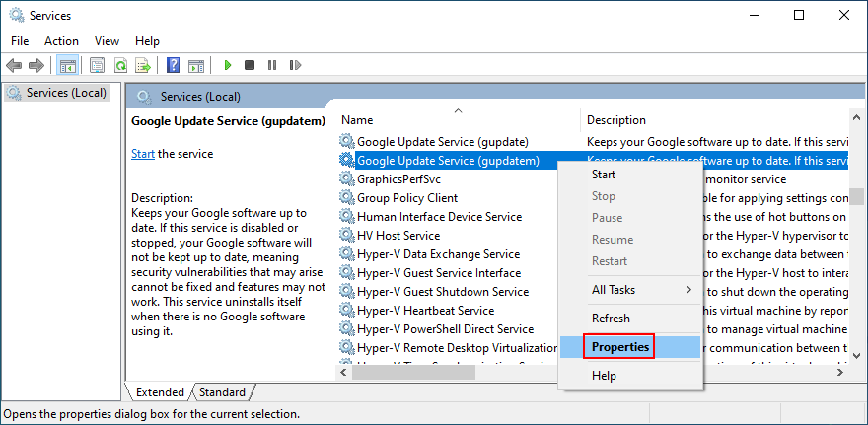
Task: Select Human Interface Device Service name
Action: [440, 217]
